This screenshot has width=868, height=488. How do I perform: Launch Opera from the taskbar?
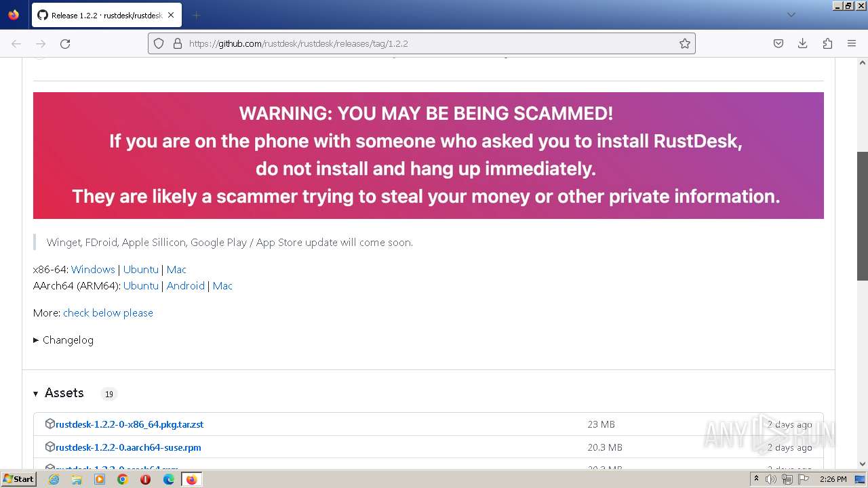[145, 479]
